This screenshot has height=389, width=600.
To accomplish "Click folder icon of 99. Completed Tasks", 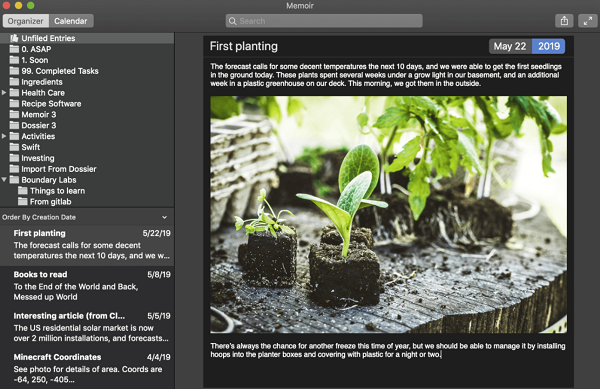I will [14, 71].
